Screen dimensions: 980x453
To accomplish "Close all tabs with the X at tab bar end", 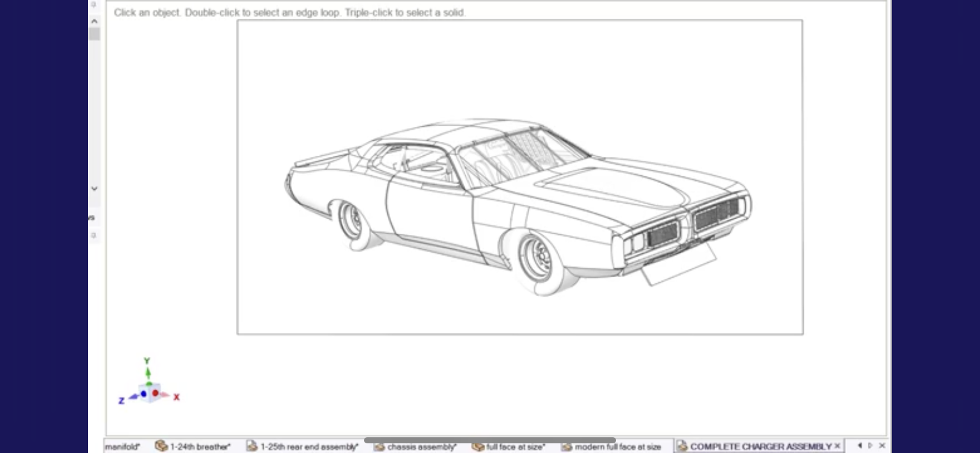I will tap(882, 445).
